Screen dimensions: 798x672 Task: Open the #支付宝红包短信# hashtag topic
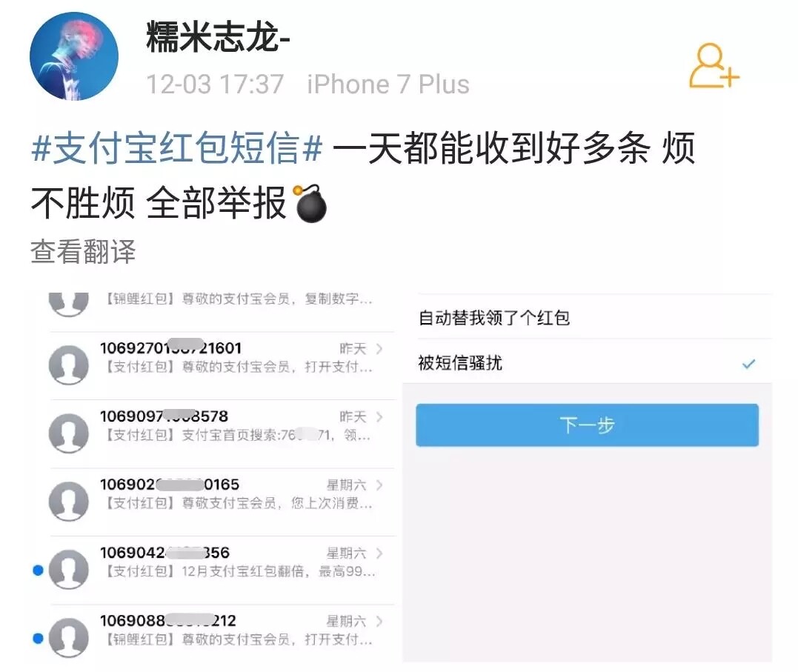[x=176, y=148]
